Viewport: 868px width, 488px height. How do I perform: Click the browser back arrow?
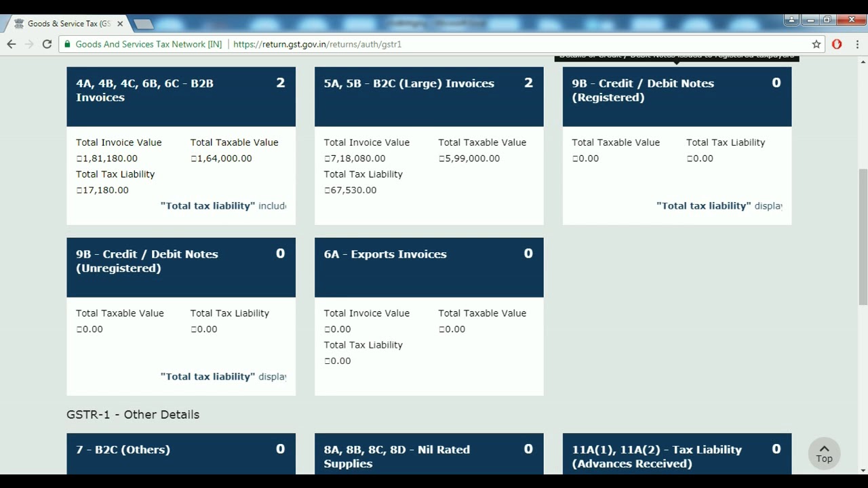(x=12, y=44)
